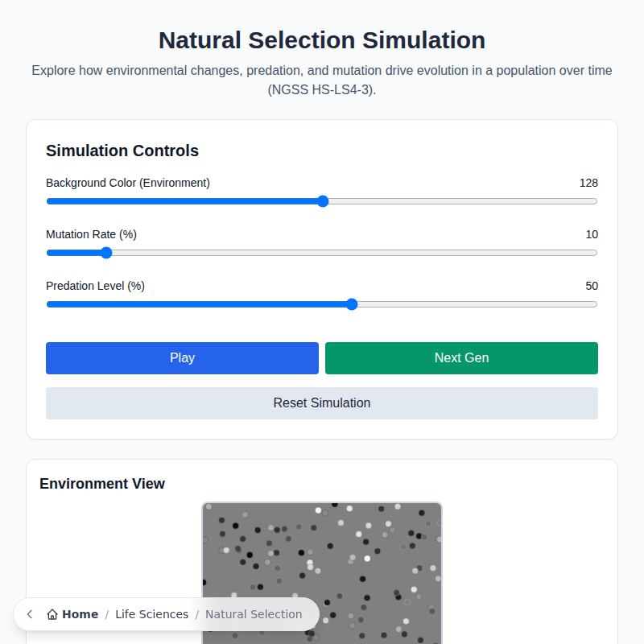
Task: Click the Background Color value 128
Action: [x=588, y=183]
